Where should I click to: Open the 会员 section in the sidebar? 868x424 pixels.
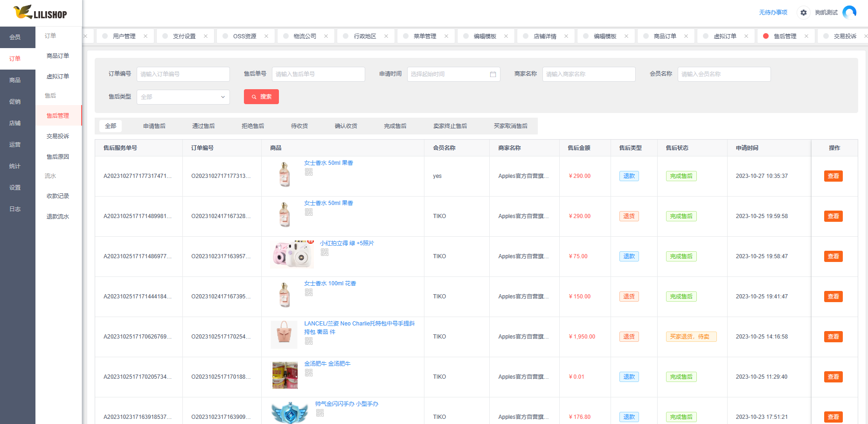point(14,37)
